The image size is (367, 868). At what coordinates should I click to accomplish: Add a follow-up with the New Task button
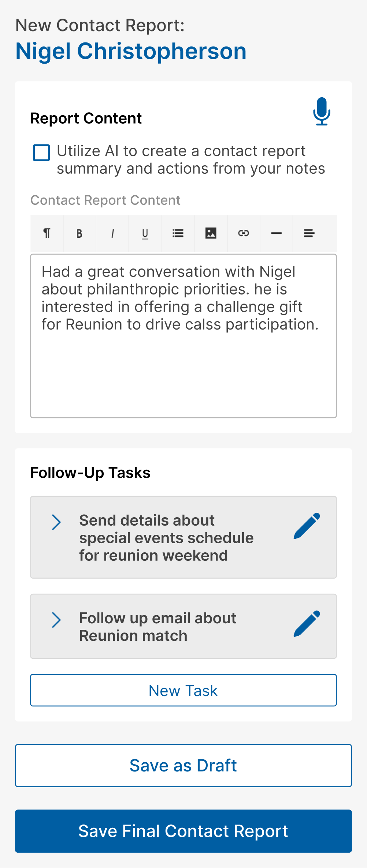pyautogui.click(x=183, y=690)
